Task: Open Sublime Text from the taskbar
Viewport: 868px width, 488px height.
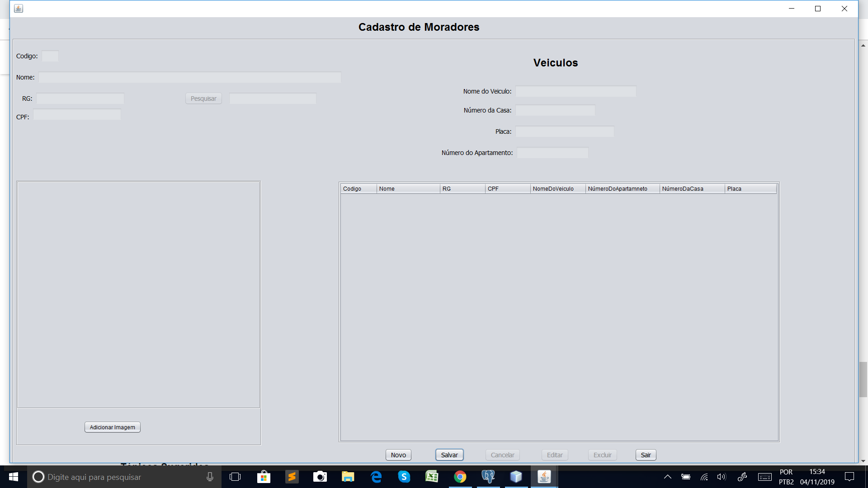Action: 292,477
